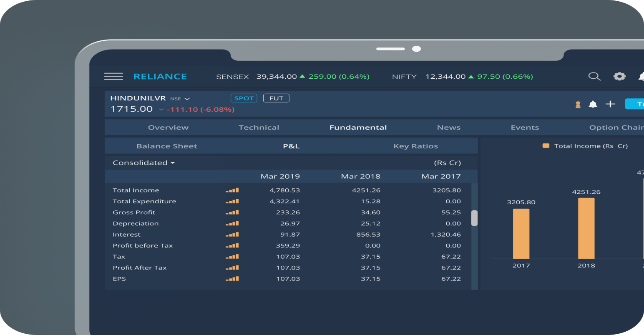Open settings gear icon
This screenshot has height=335, width=644.
pos(619,76)
